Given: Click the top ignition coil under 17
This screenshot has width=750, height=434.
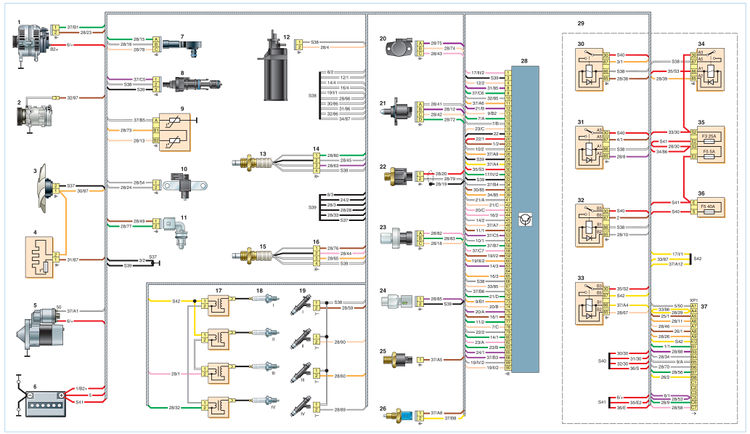Looking at the screenshot, I should [219, 306].
